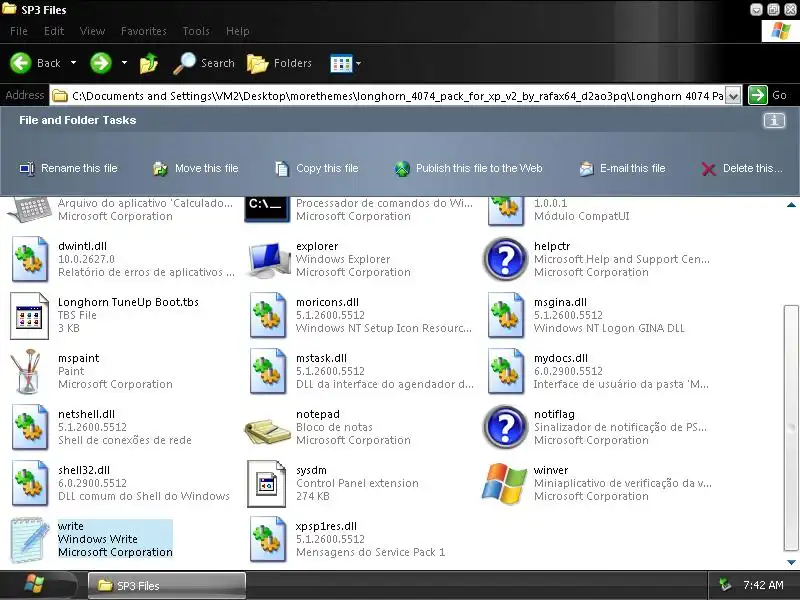800x600 pixels.
Task: Open the Edit menu
Action: tap(54, 31)
